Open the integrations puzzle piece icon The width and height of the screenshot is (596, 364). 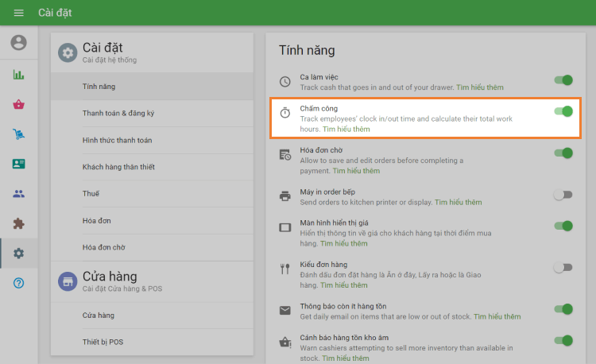(x=18, y=223)
